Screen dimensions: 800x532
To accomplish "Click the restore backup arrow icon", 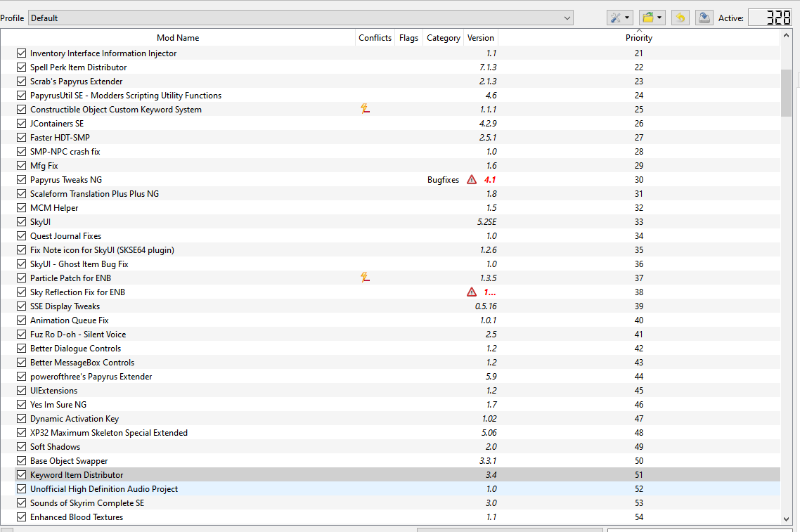I will click(680, 18).
